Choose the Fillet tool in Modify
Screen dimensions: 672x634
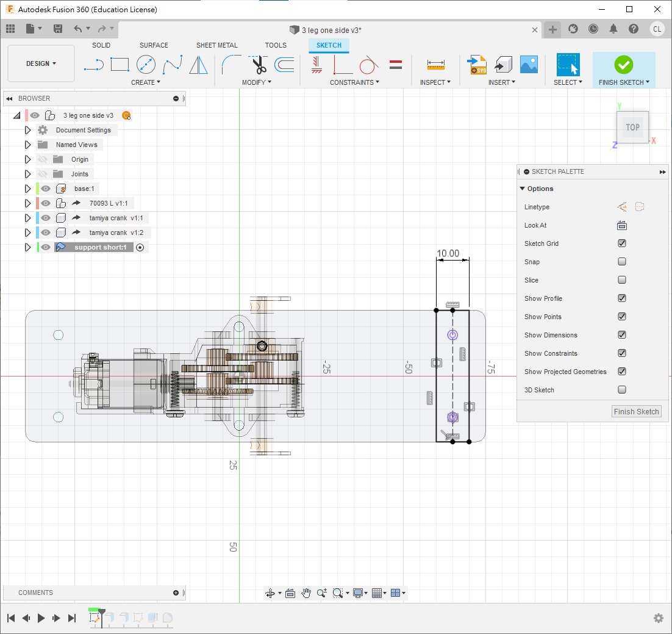pyautogui.click(x=231, y=64)
